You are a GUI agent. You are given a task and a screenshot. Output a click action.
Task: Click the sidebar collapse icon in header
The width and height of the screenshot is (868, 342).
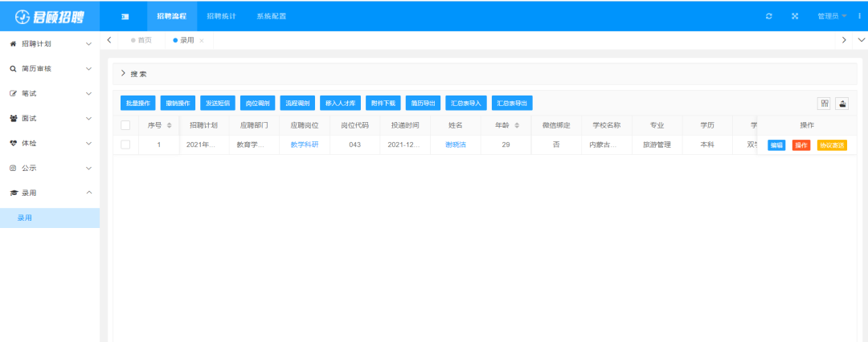125,16
